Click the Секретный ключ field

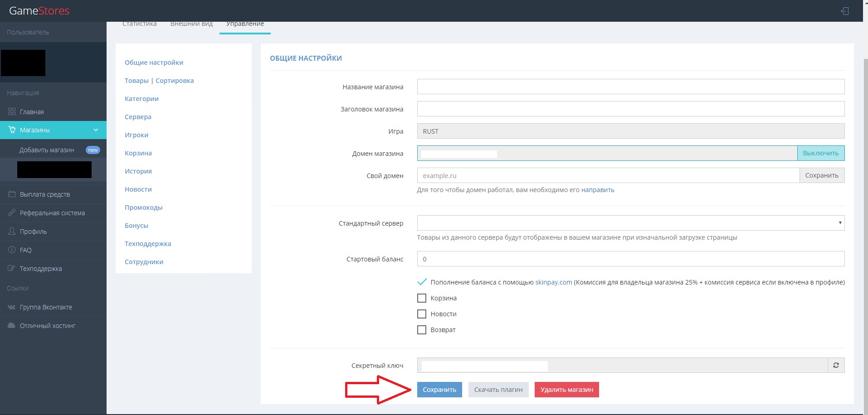pos(623,365)
